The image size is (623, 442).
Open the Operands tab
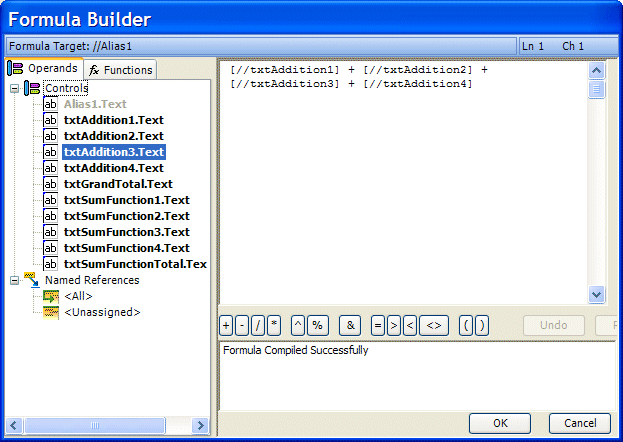tap(43, 68)
